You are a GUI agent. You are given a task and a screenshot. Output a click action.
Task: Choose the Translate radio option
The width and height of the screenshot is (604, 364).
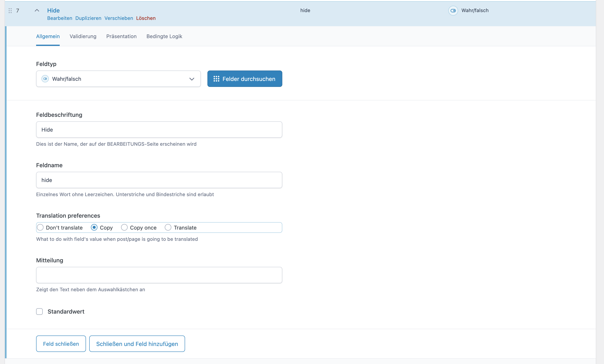click(x=168, y=227)
